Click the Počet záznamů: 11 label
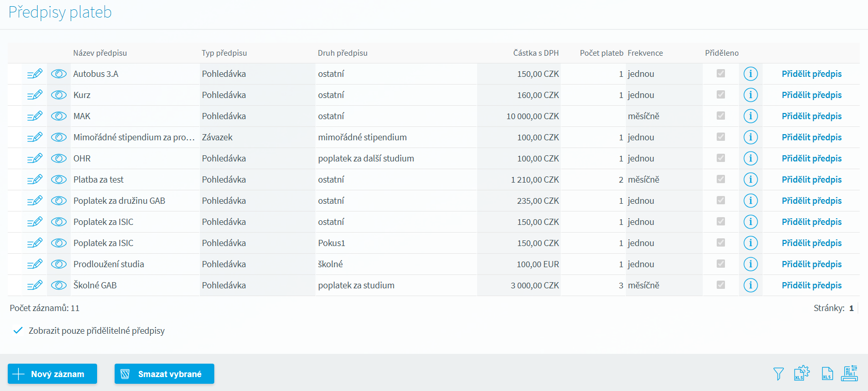 (x=44, y=308)
